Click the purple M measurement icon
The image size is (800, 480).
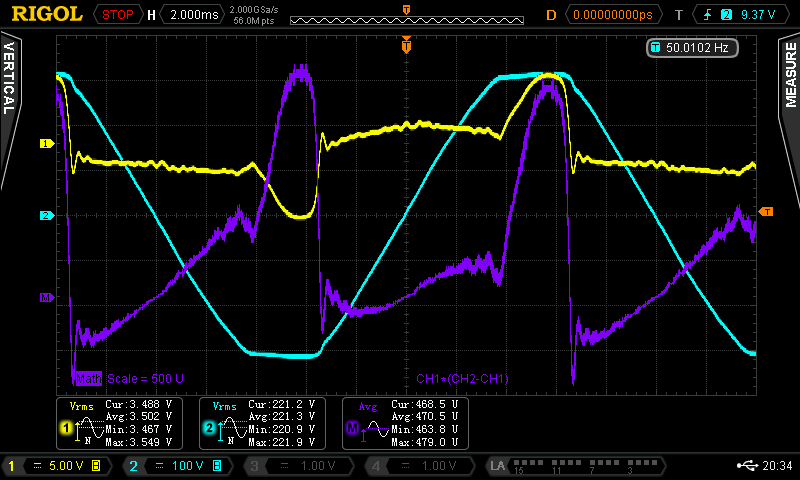352,428
